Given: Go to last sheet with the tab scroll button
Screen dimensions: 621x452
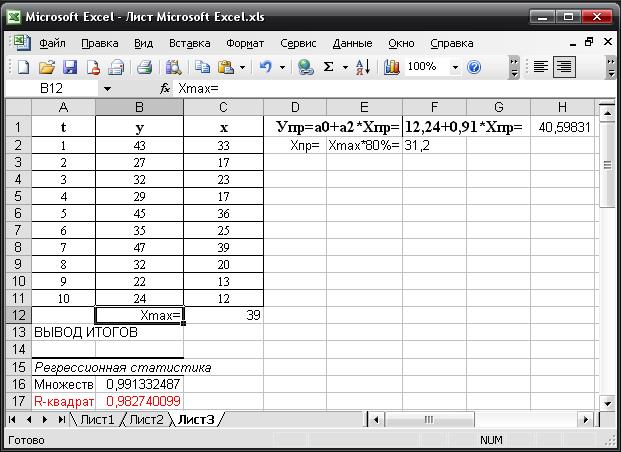Looking at the screenshot, I should (x=61, y=419).
